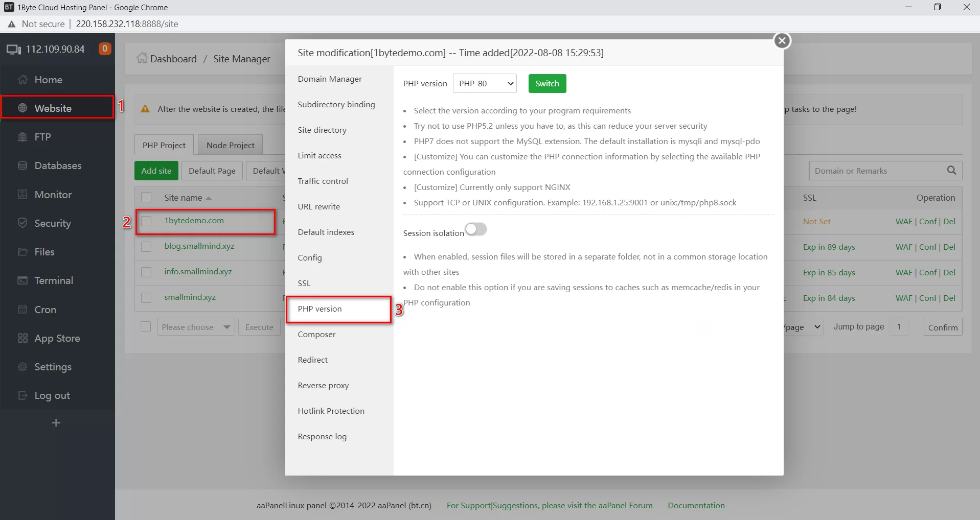Image resolution: width=980 pixels, height=520 pixels.
Task: Click the orange notification badge 0
Action: point(105,49)
